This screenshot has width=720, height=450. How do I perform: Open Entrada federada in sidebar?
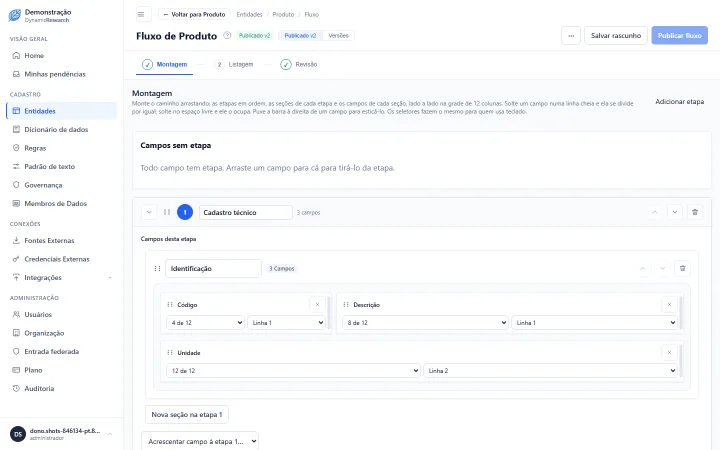[x=62, y=351]
